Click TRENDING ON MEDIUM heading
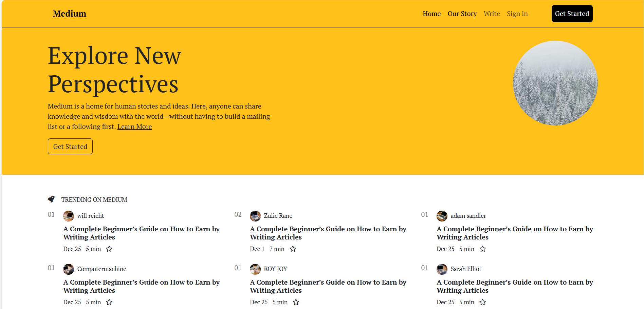Viewport: 644px width, 309px height. point(94,200)
